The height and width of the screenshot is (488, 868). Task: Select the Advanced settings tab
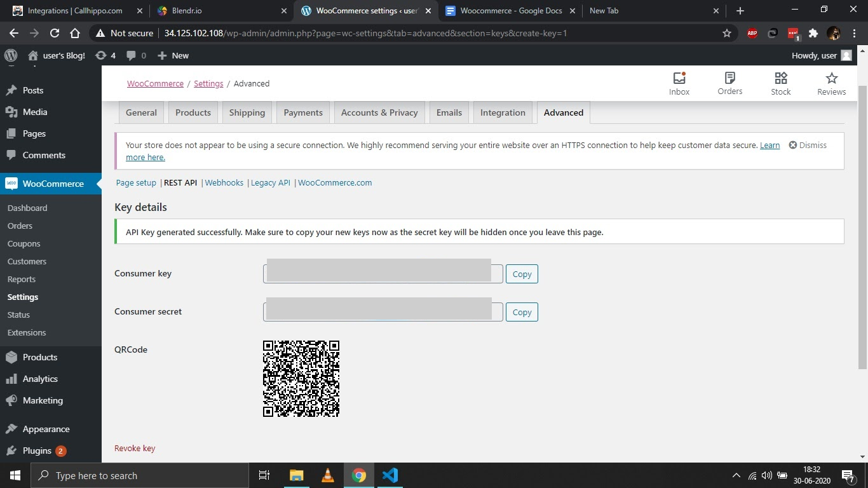(x=564, y=112)
